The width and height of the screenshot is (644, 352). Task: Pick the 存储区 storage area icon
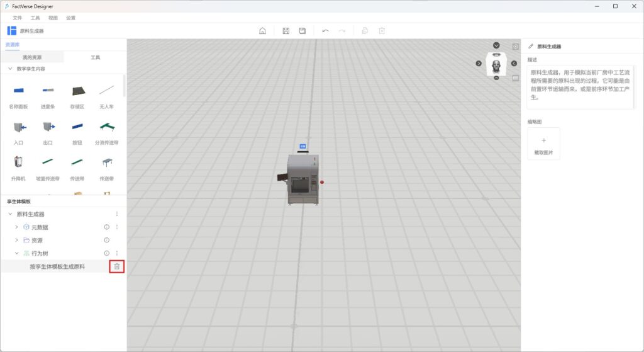pos(77,91)
